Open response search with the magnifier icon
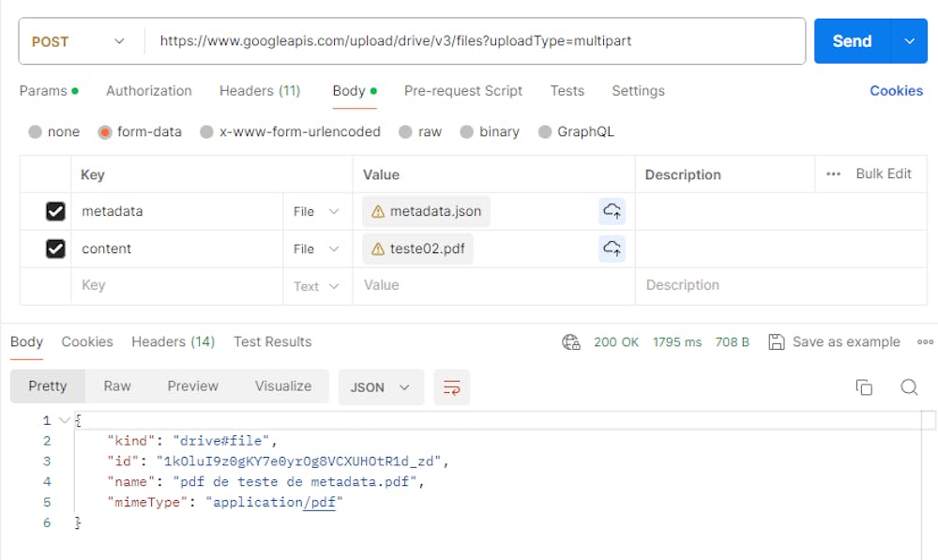Image resolution: width=938 pixels, height=560 pixels. (x=908, y=386)
